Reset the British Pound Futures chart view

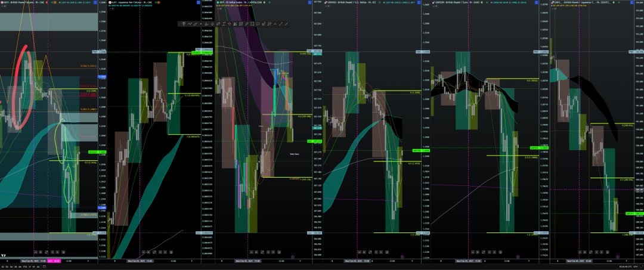pyautogui.click(x=63, y=252)
